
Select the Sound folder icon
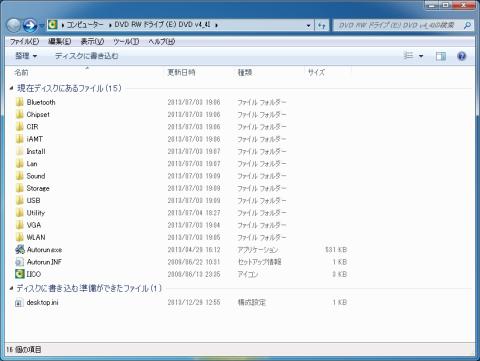pos(20,176)
